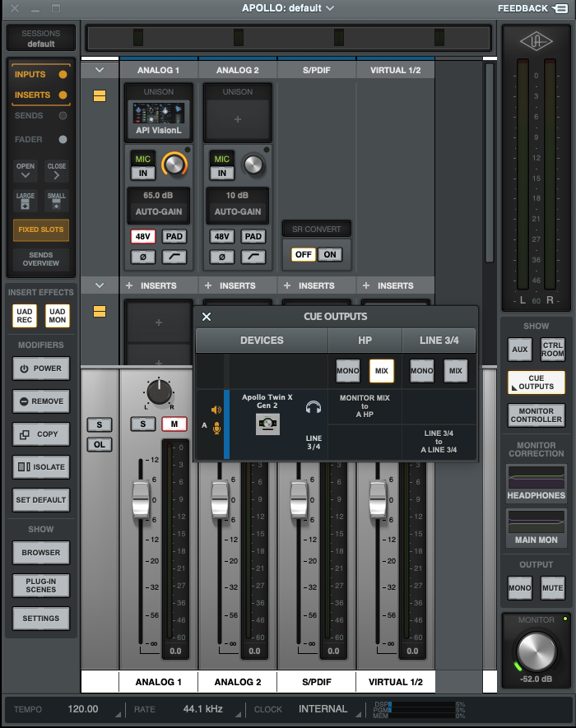
Task: Toggle PAD on Analog 1
Action: click(174, 236)
